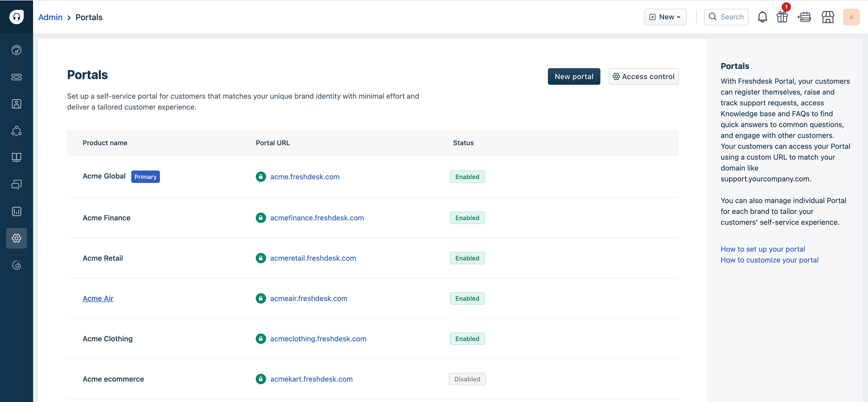Click Enabled status for Acme Finance
The image size is (868, 402).
[x=467, y=218]
